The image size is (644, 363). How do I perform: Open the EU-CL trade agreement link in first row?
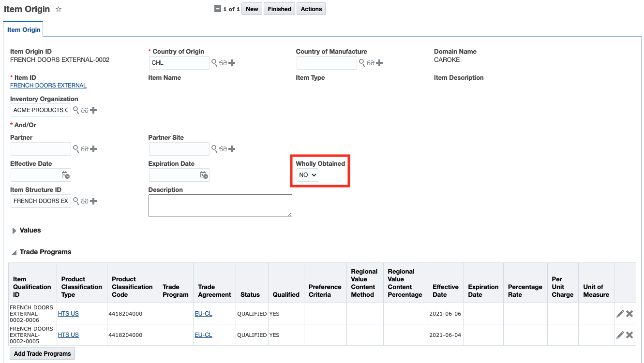[203, 314]
